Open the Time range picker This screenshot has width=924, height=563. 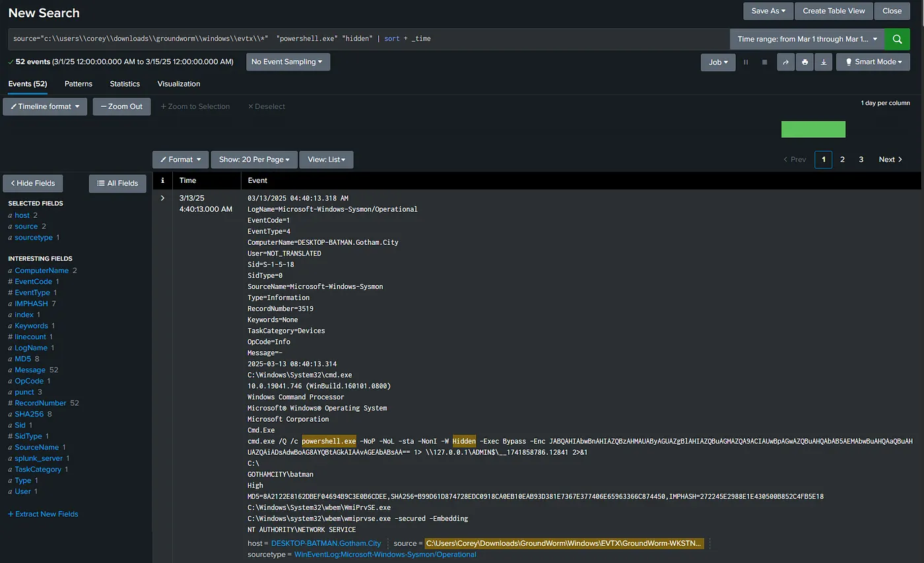click(807, 39)
